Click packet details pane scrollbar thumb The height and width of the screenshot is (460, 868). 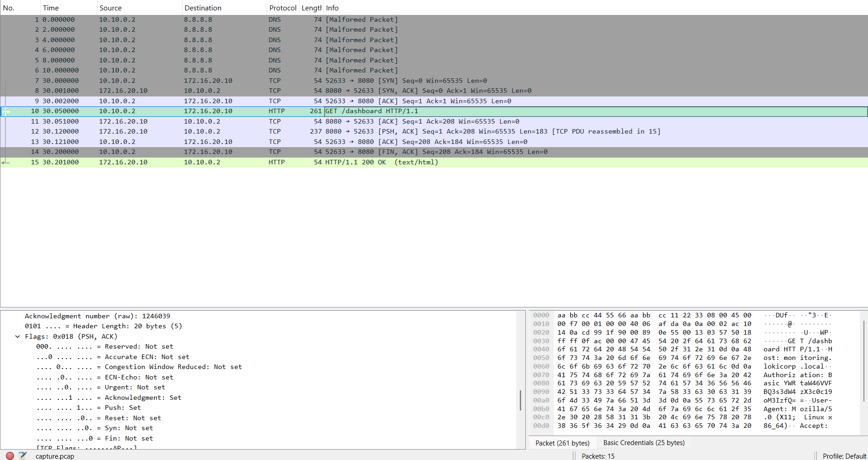click(x=520, y=400)
